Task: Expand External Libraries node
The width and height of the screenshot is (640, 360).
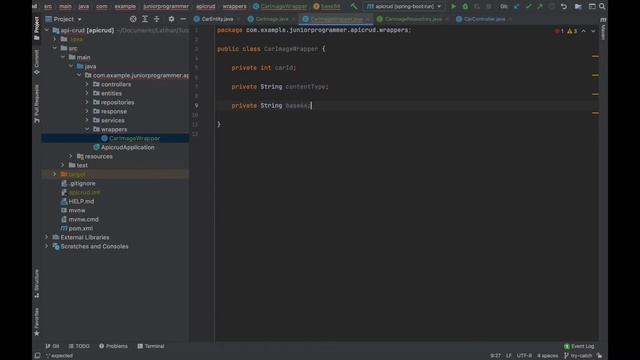Action: pos(47,237)
